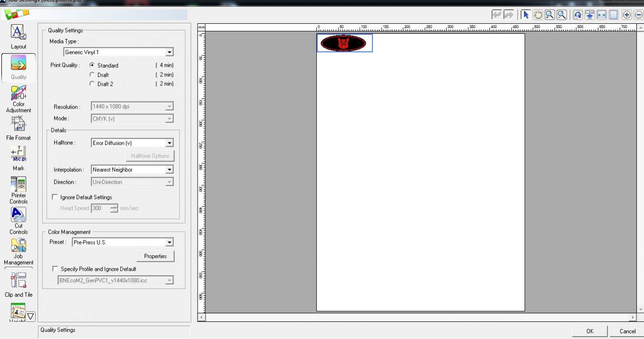Click the Cancel button
Viewport: 644px width, 339px height.
point(627,331)
